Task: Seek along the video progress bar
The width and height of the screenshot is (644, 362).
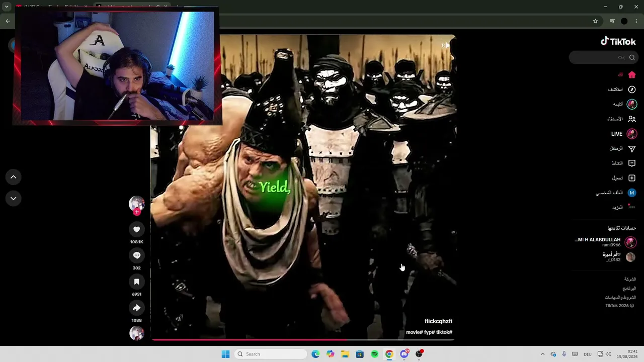Action: click(x=303, y=340)
